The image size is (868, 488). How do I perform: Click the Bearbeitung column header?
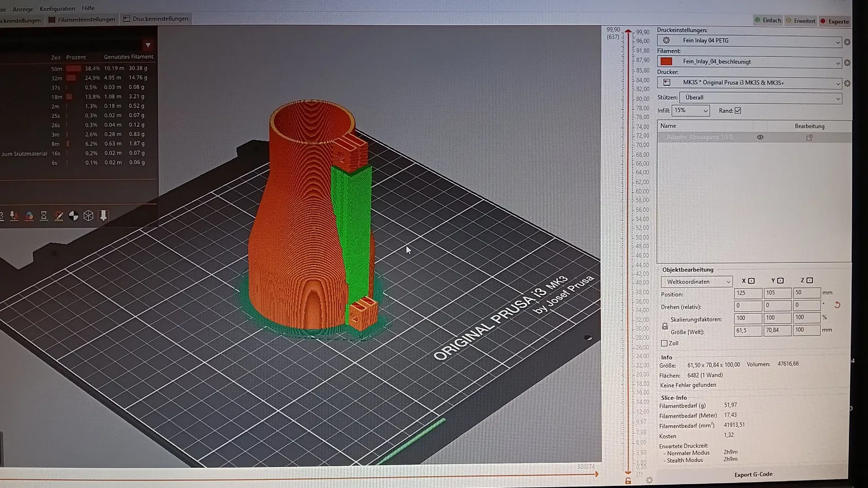(x=809, y=126)
